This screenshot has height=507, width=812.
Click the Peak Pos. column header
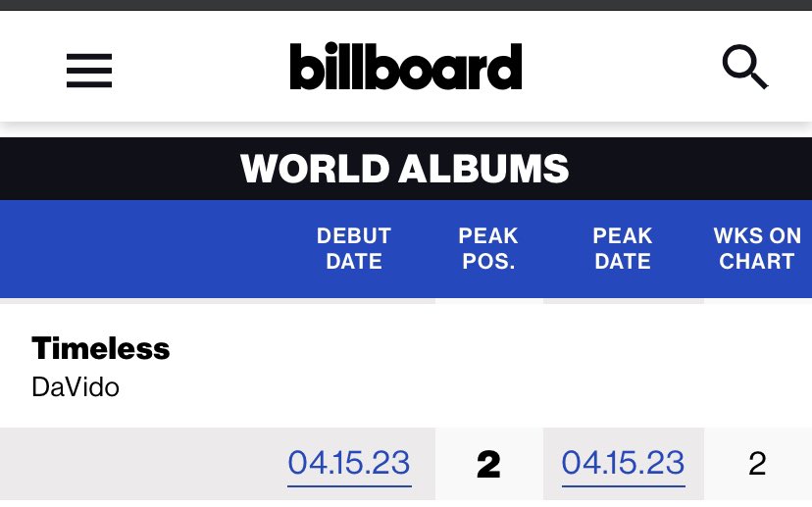pyautogui.click(x=488, y=248)
